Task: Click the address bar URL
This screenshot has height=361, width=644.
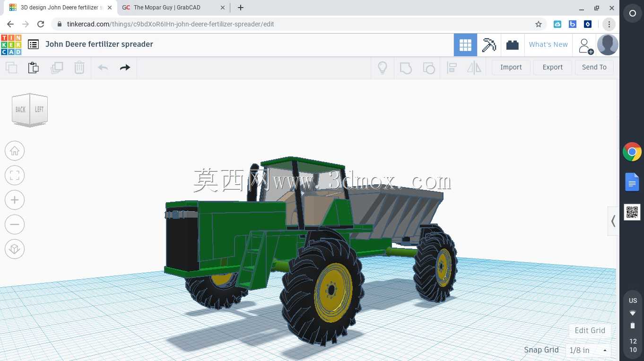Action: [171, 24]
